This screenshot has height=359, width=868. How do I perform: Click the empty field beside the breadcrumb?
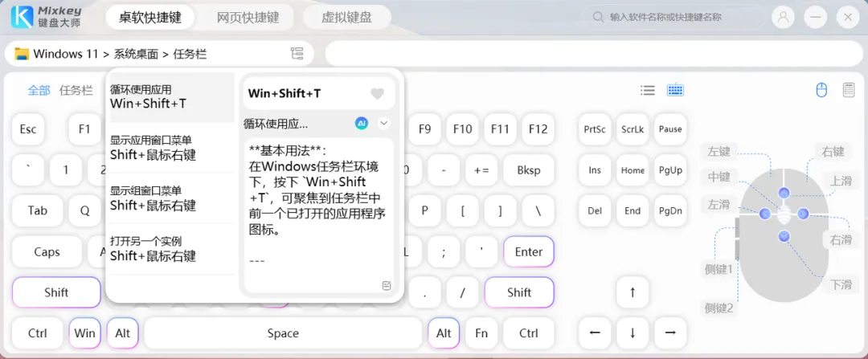(x=593, y=54)
